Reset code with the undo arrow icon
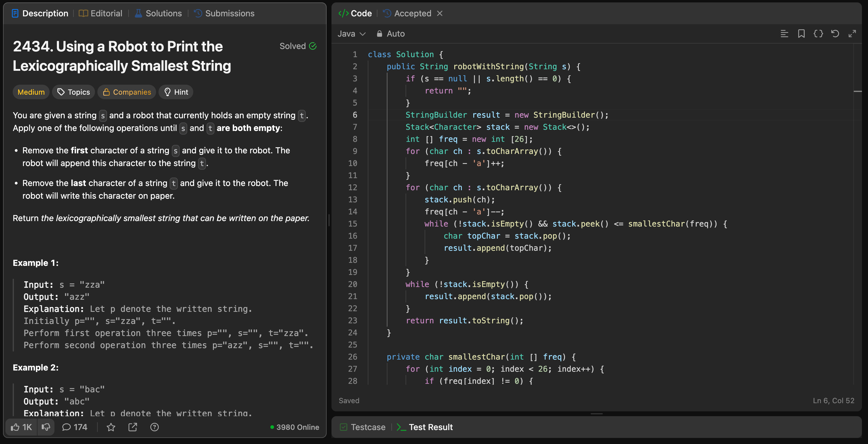The image size is (868, 444). pyautogui.click(x=835, y=34)
